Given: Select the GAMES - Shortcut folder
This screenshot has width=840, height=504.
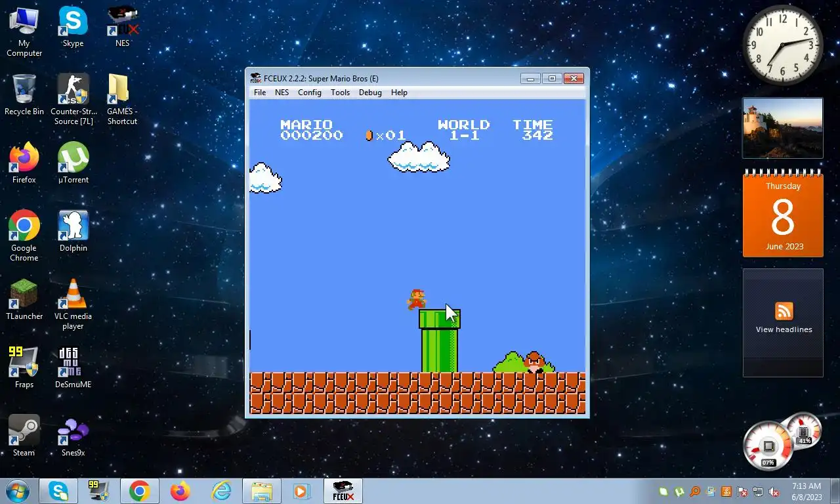Looking at the screenshot, I should (122, 100).
